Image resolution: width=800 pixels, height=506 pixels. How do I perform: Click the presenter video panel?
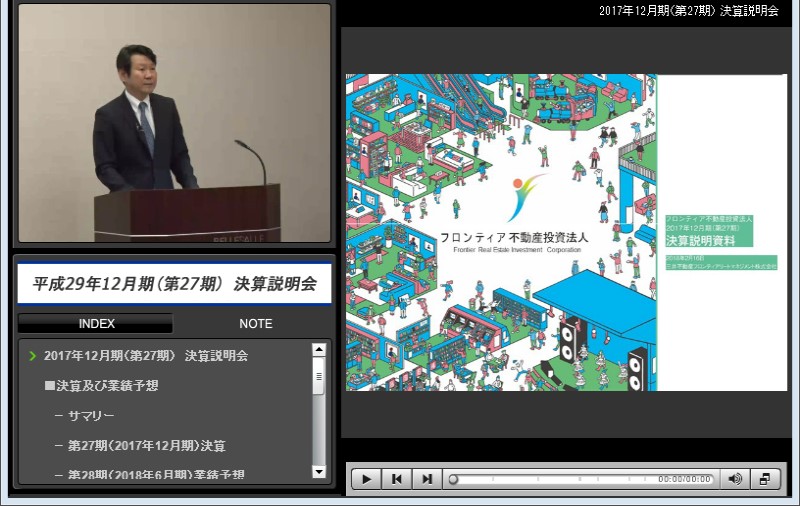click(x=174, y=123)
